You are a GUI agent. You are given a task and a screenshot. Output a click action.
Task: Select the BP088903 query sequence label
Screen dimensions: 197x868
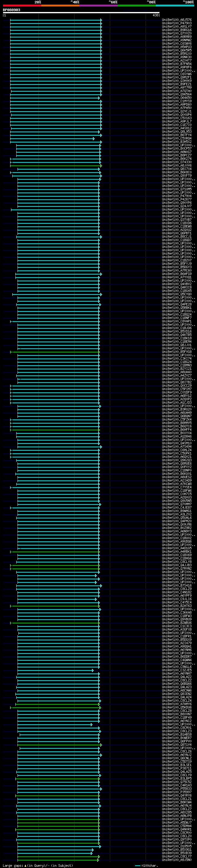click(11, 10)
